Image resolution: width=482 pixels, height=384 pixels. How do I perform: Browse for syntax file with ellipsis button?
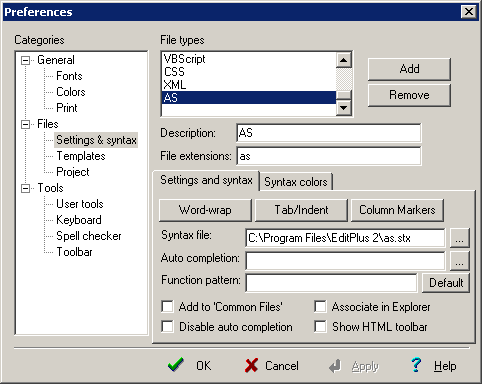[460, 238]
